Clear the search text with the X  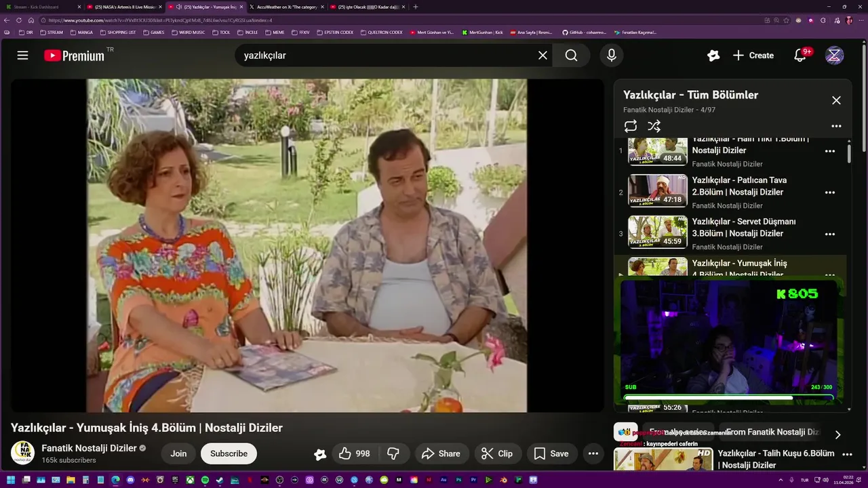542,56
